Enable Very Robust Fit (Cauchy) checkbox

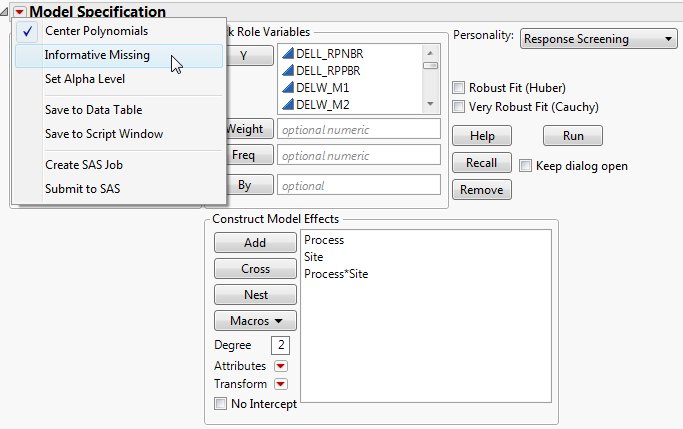coord(459,106)
